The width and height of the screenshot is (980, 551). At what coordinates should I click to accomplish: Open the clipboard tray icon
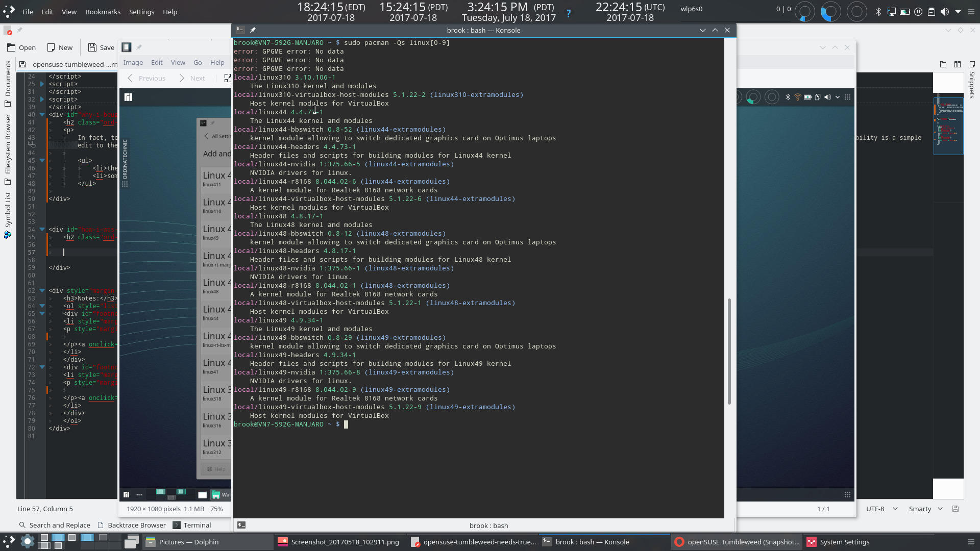tap(932, 12)
